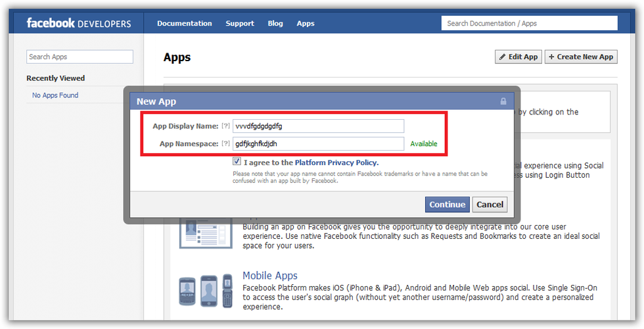Open the Blog link in the navigation
Screen dimensions: 644x329
point(275,24)
